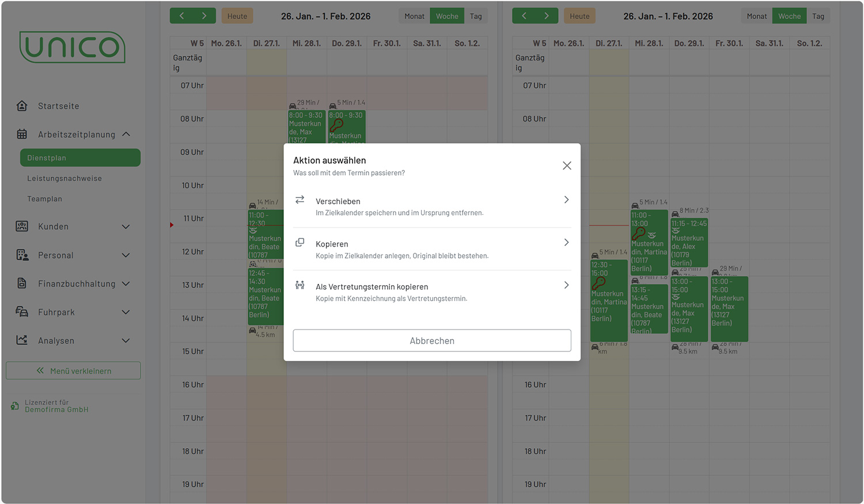Viewport: 864px width, 504px height.
Task: Switch left calendar to Monat view
Action: coord(414,16)
